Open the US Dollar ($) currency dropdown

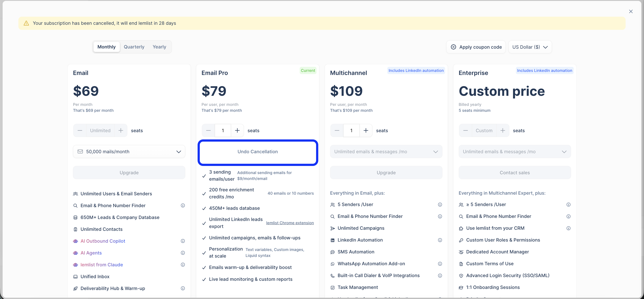(530, 47)
